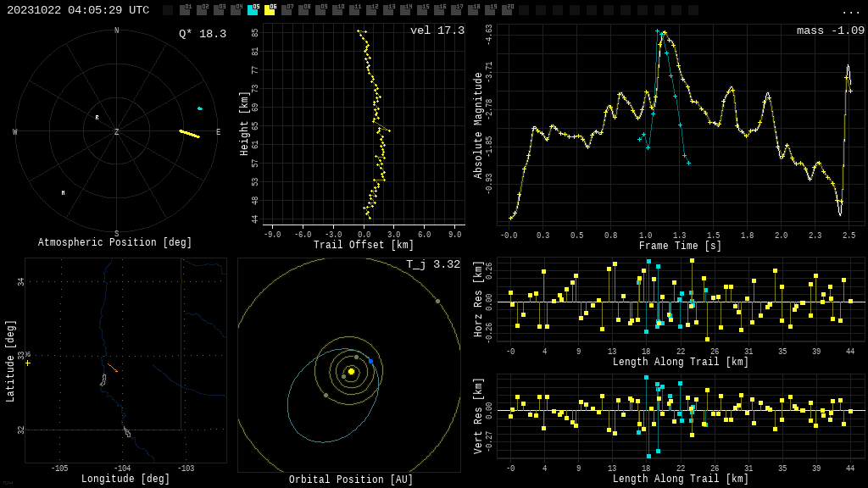Click the Zenith Z marker in polar plot
The width and height of the screenshot is (868, 488).
(x=117, y=132)
